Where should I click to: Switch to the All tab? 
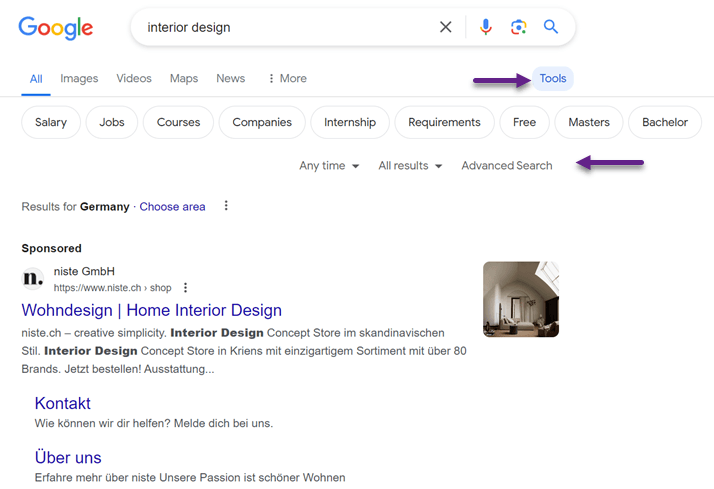click(36, 79)
